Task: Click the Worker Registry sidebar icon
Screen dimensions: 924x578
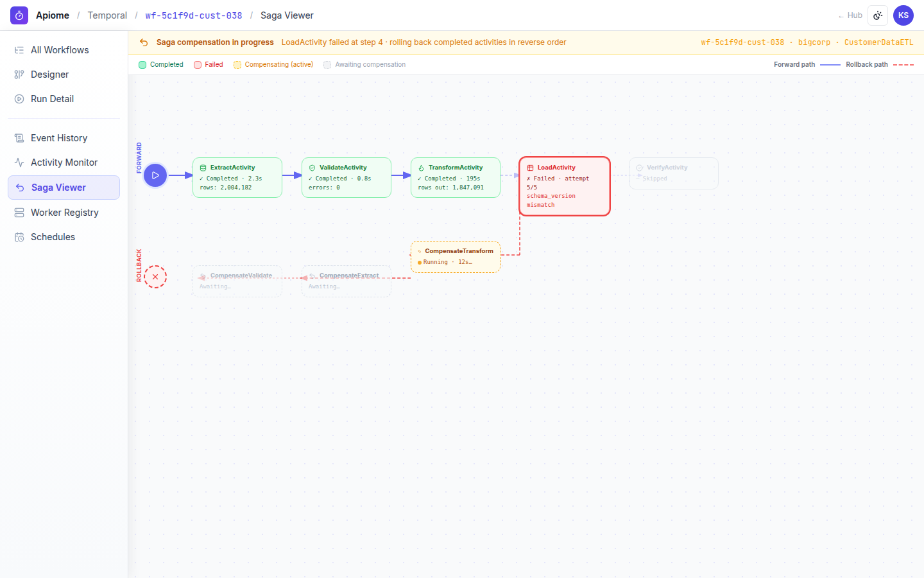Action: [x=19, y=213]
